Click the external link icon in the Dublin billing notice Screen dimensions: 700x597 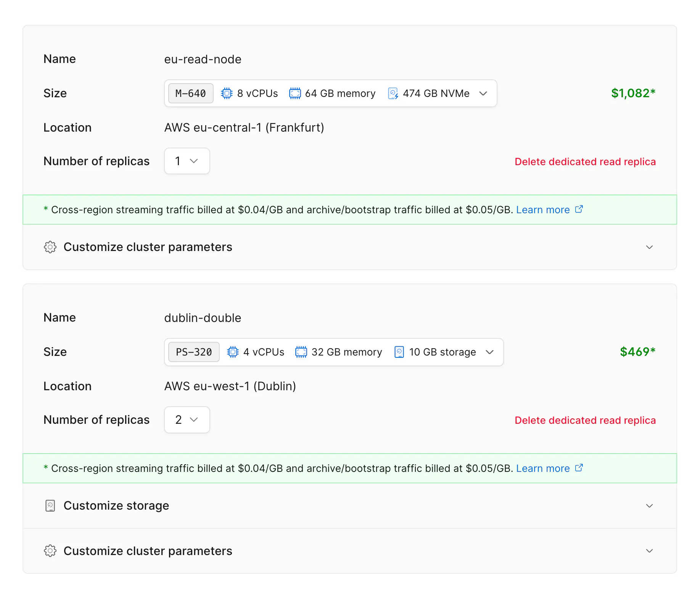[x=579, y=468]
